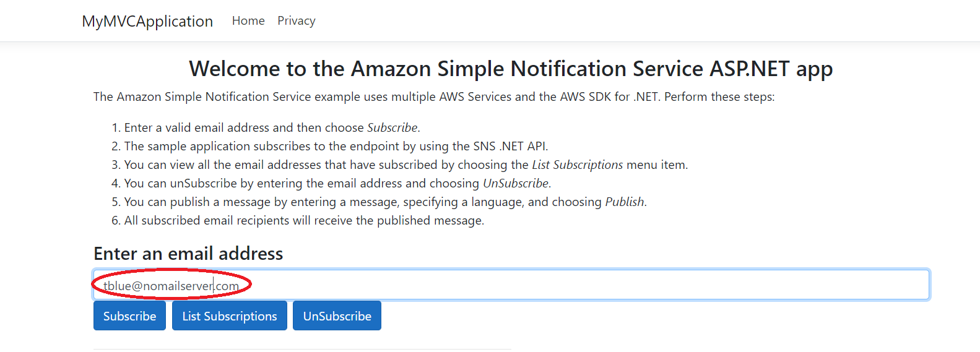Viewport: 980px width, 352px height.
Task: Click the Enter an email address heading
Action: click(x=188, y=254)
